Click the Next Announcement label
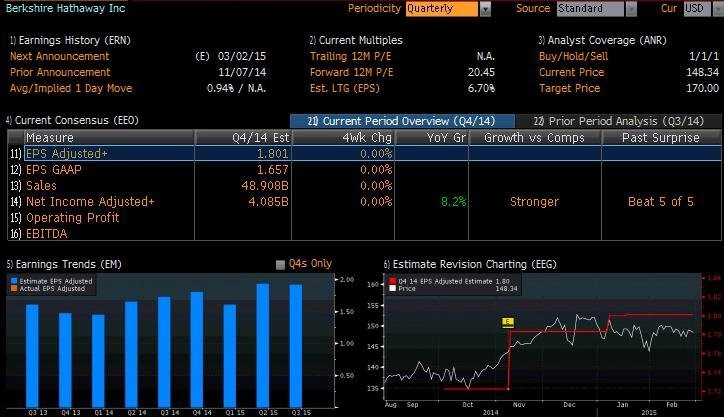Screen dimensions: 724x417 (60, 56)
